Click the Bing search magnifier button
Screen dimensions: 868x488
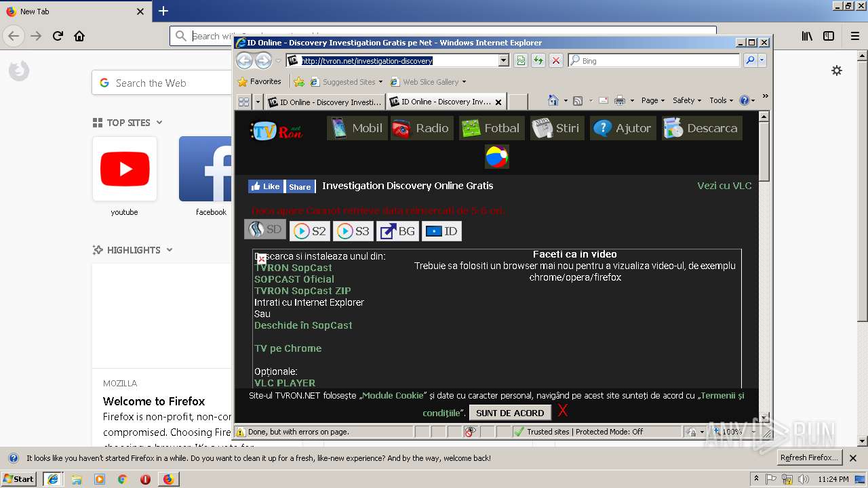[750, 60]
